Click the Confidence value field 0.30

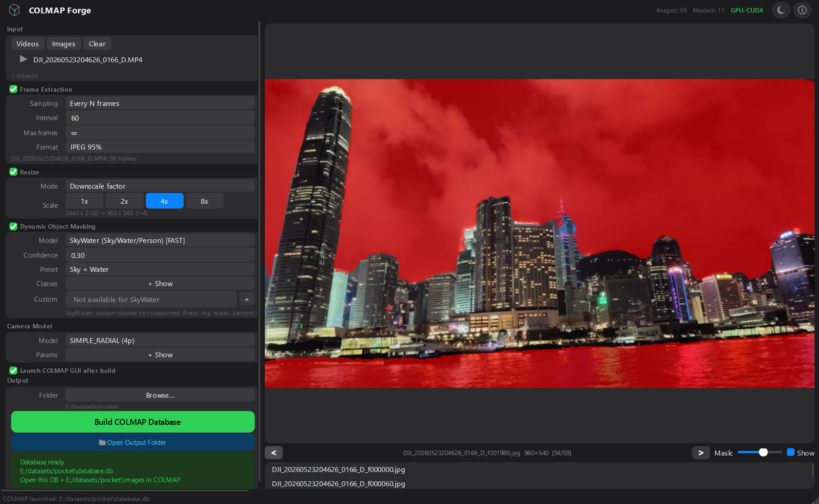[160, 255]
